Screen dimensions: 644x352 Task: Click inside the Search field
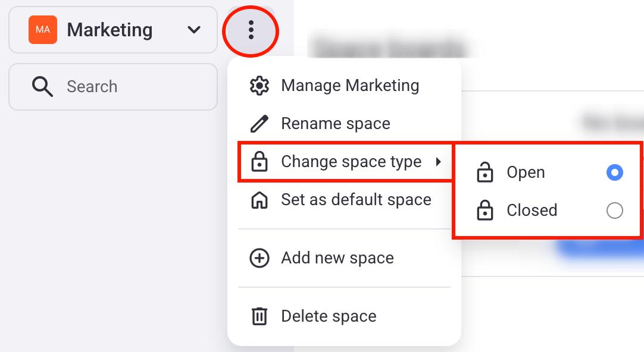pos(131,87)
